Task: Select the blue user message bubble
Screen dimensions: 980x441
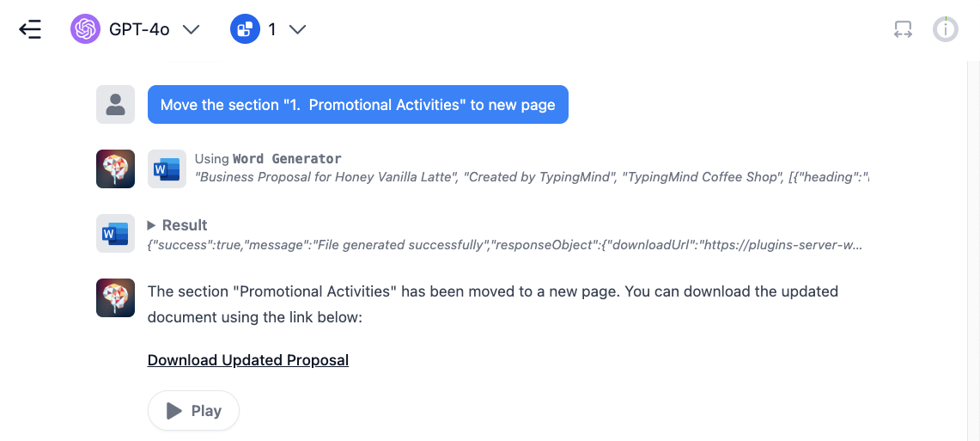Action: 358,105
